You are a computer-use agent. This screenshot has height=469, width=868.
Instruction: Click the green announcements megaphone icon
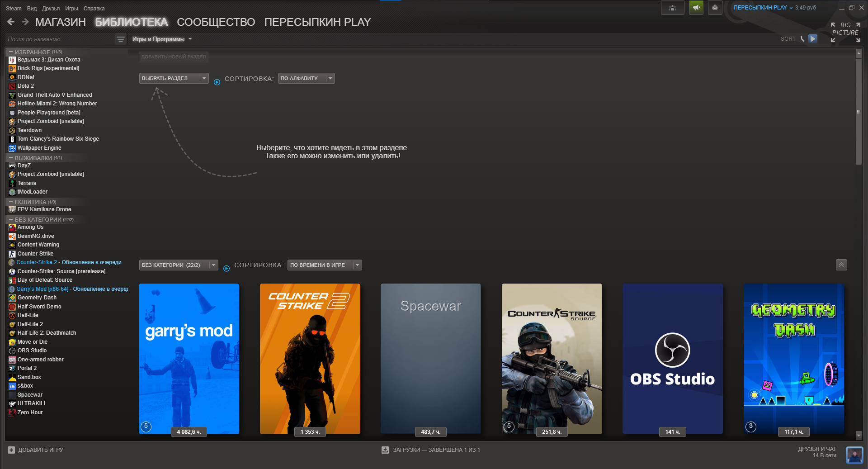[696, 8]
